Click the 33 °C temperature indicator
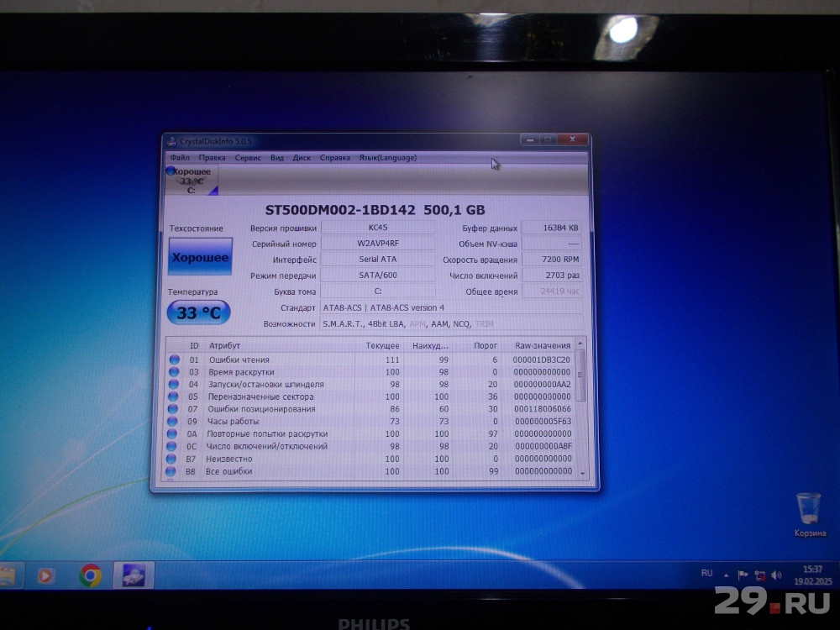This screenshot has width=840, height=630. point(199,312)
